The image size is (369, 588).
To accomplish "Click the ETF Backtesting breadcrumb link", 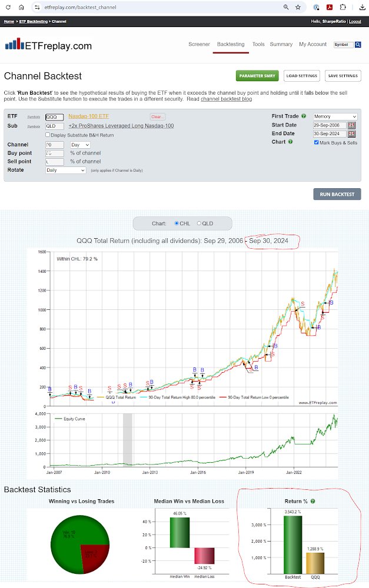I will pyautogui.click(x=34, y=21).
